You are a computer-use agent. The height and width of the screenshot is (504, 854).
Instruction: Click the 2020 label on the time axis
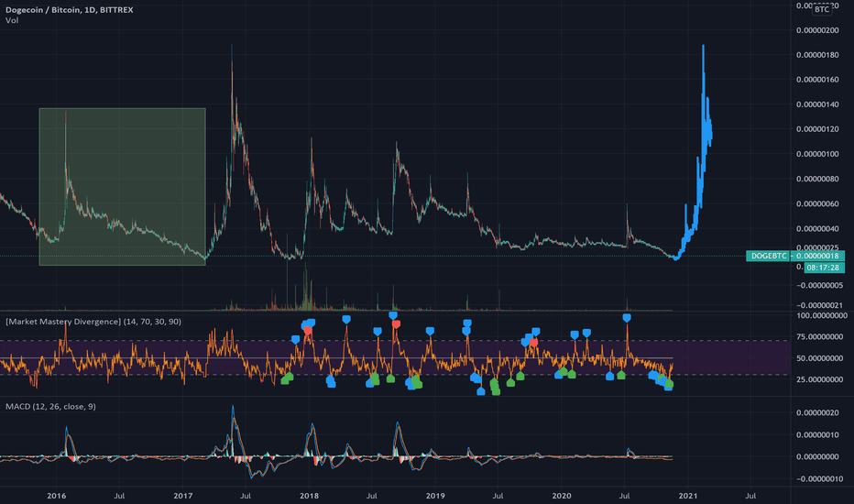(562, 496)
